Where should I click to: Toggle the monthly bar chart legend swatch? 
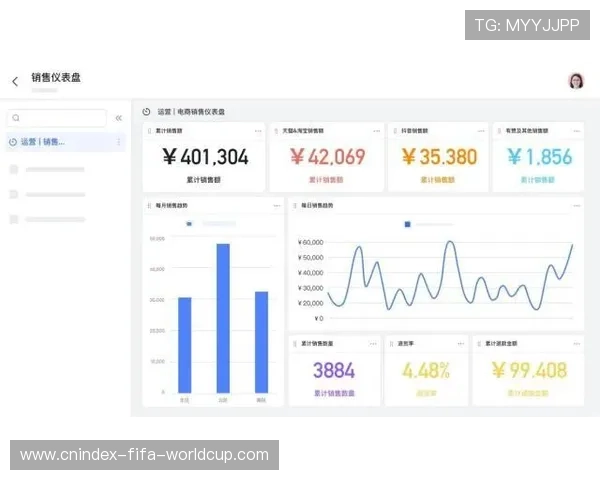pyautogui.click(x=189, y=224)
